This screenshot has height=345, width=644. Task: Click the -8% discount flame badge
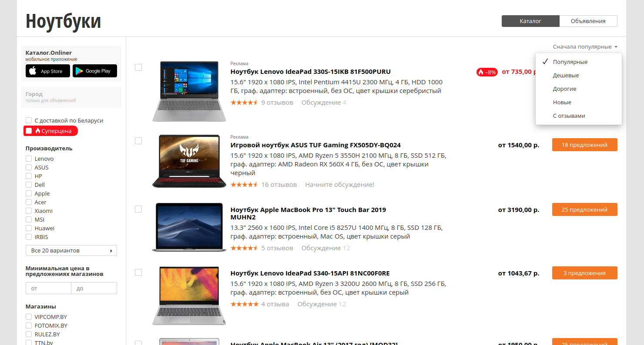pos(487,72)
